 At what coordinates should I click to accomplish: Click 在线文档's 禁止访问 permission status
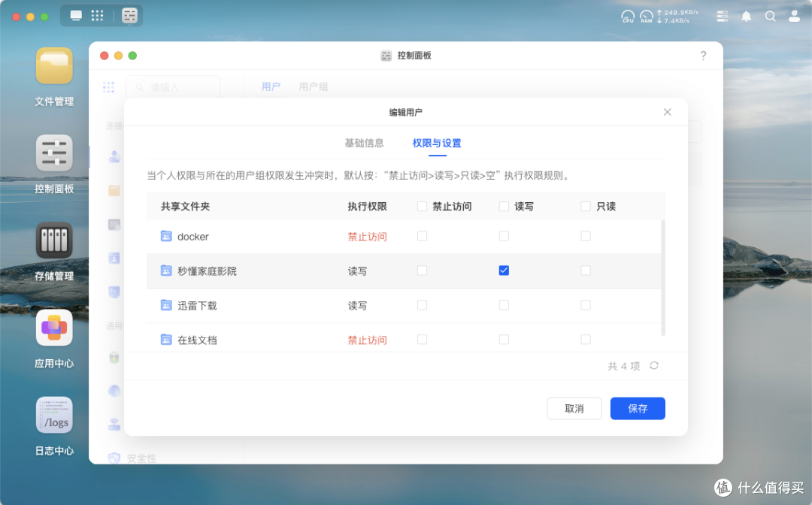click(x=367, y=340)
